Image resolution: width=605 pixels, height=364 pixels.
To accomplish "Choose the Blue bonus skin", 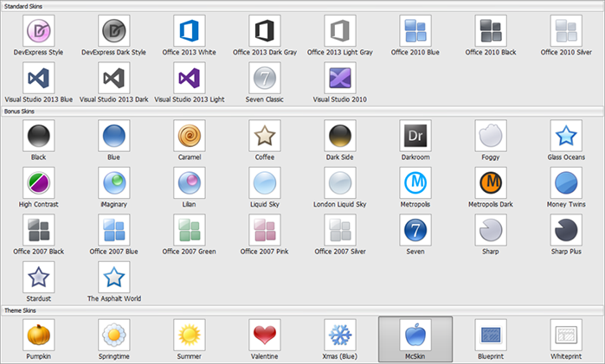I will click(114, 136).
